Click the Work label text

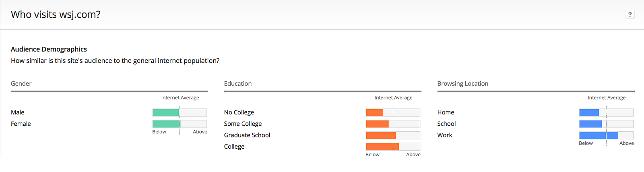click(445, 135)
